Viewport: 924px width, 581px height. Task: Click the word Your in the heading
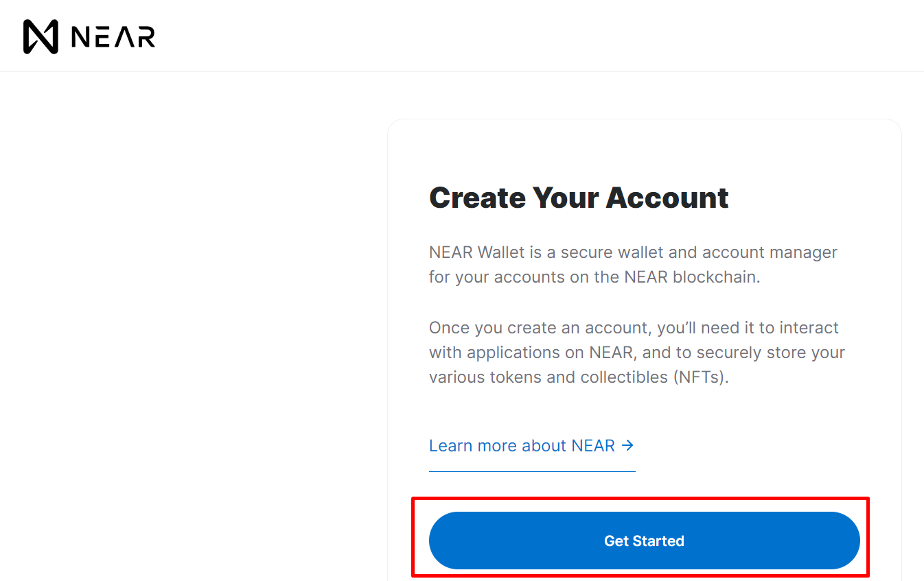pyautogui.click(x=565, y=198)
